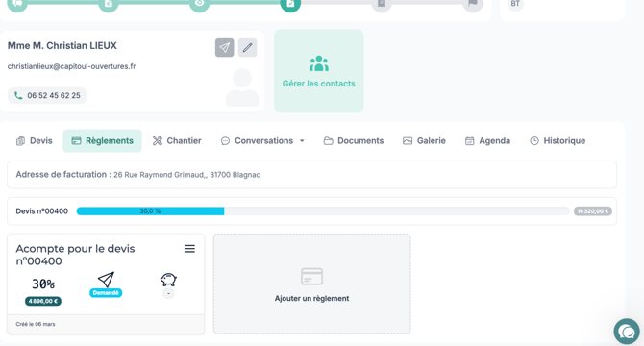Click the Adresse de facturation field

pyautogui.click(x=311, y=175)
